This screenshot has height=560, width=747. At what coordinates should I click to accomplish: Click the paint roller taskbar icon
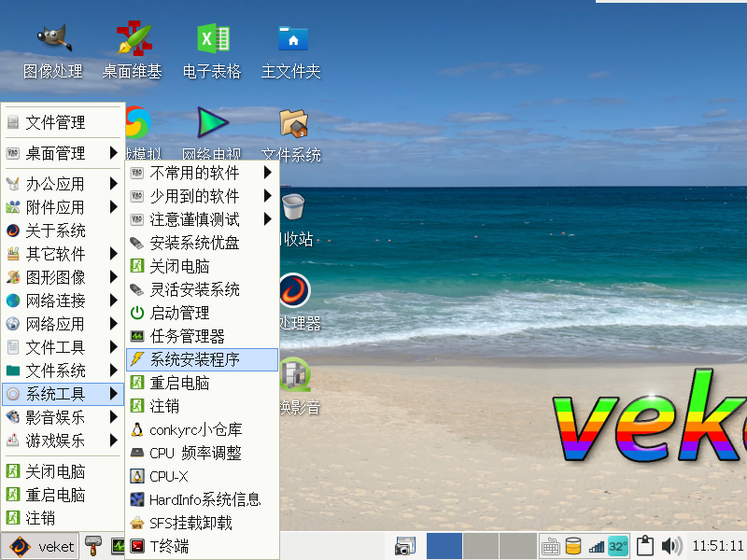click(92, 546)
